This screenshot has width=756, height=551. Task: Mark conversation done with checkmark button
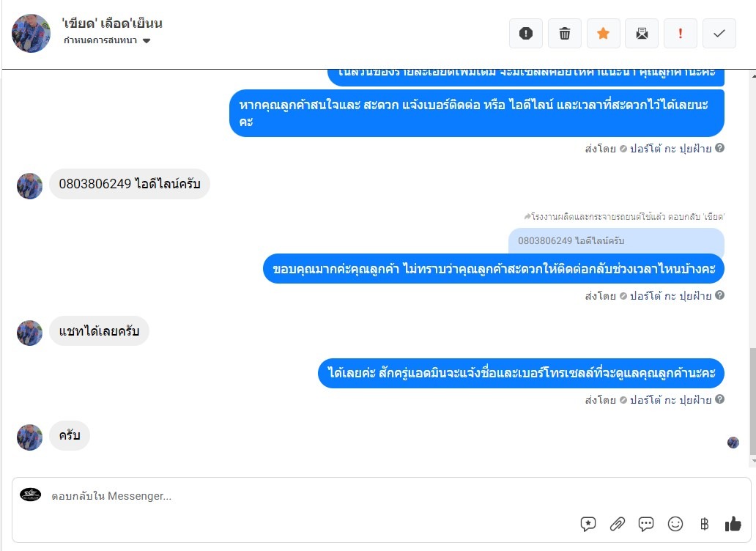(x=719, y=33)
